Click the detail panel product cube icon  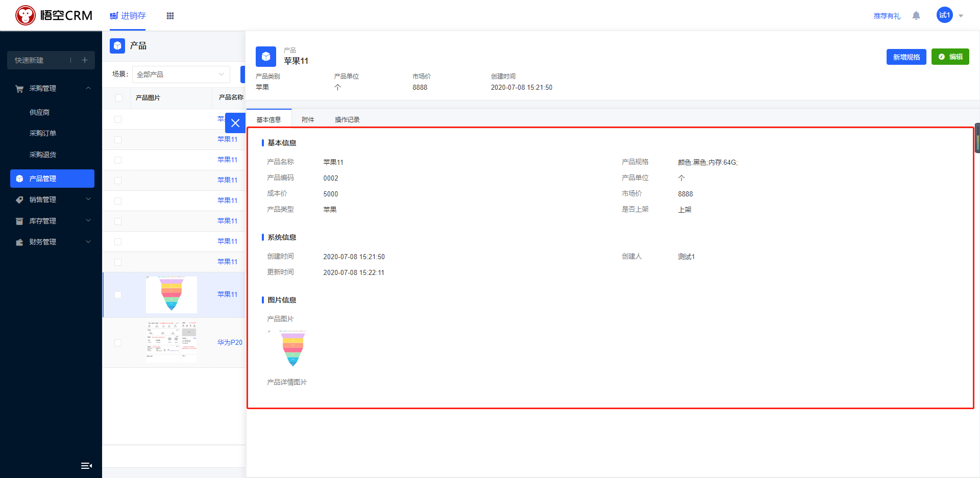coord(266,57)
